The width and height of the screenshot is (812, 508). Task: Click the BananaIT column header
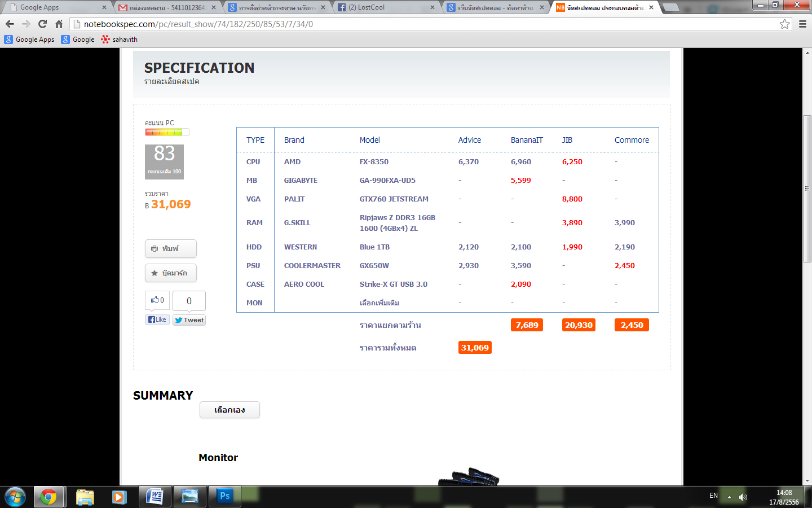[527, 140]
